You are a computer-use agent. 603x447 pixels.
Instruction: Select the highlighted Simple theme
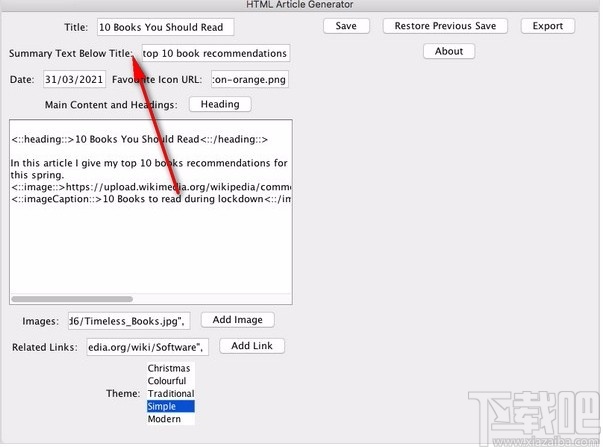coord(170,406)
